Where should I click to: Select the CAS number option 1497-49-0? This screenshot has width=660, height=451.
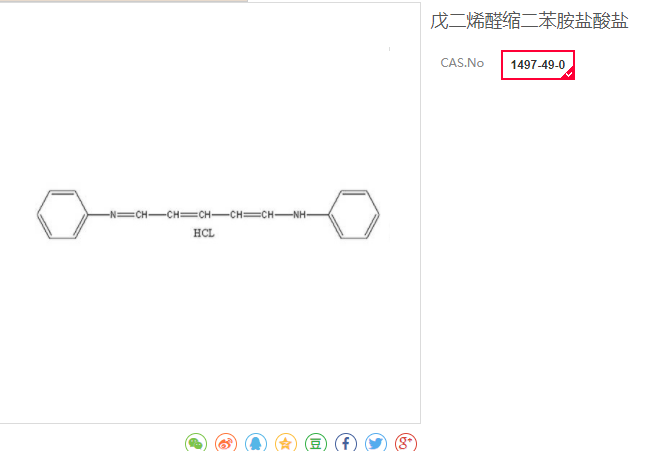click(x=538, y=65)
